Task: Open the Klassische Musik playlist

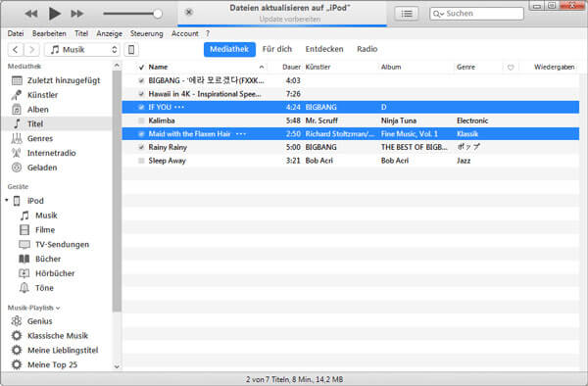Action: 57,336
